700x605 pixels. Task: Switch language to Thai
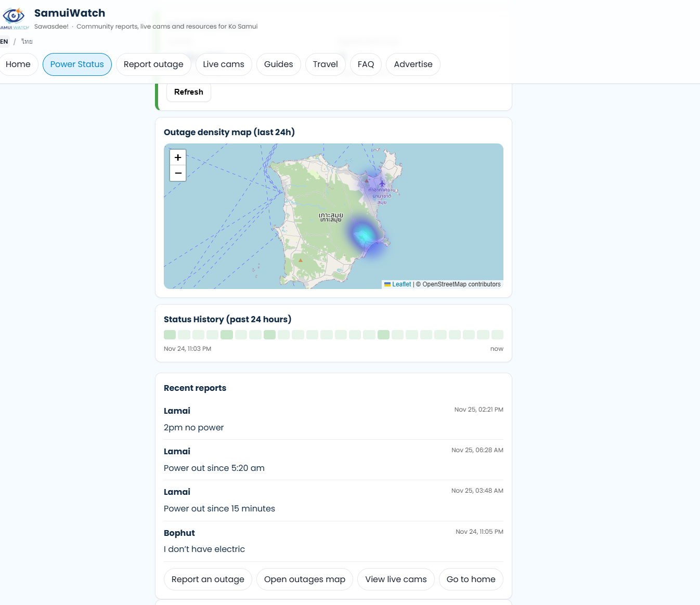[x=27, y=42]
